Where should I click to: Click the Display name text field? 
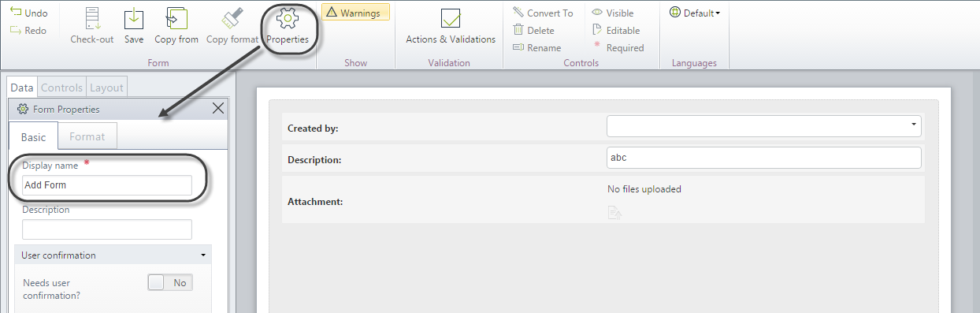pyautogui.click(x=107, y=185)
